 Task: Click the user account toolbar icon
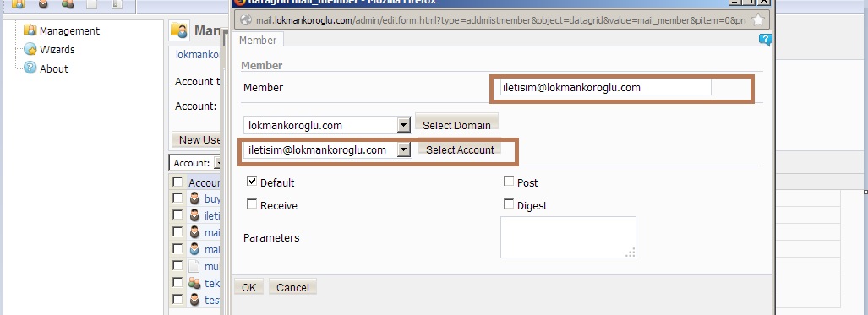tap(43, 4)
